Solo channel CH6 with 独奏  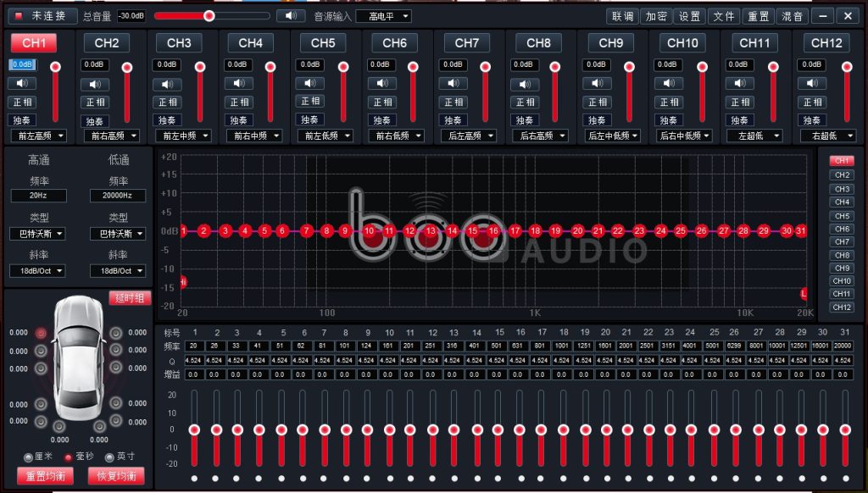pos(382,120)
